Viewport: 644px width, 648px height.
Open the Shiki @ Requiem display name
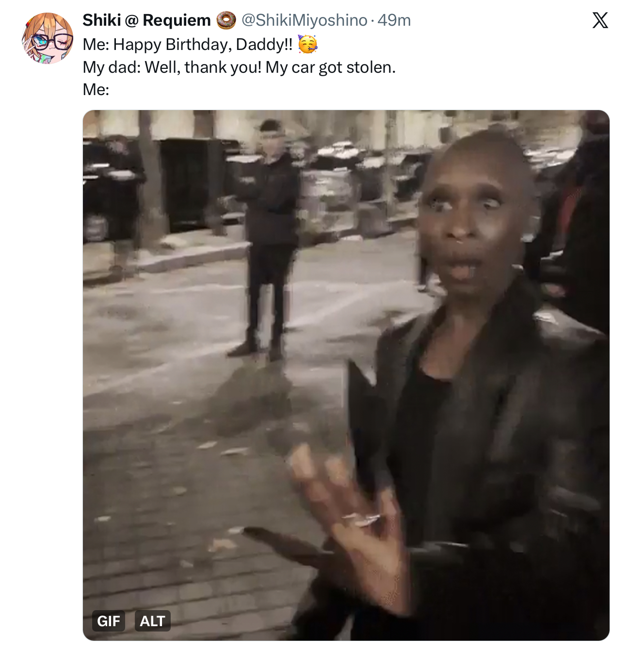coord(146,20)
